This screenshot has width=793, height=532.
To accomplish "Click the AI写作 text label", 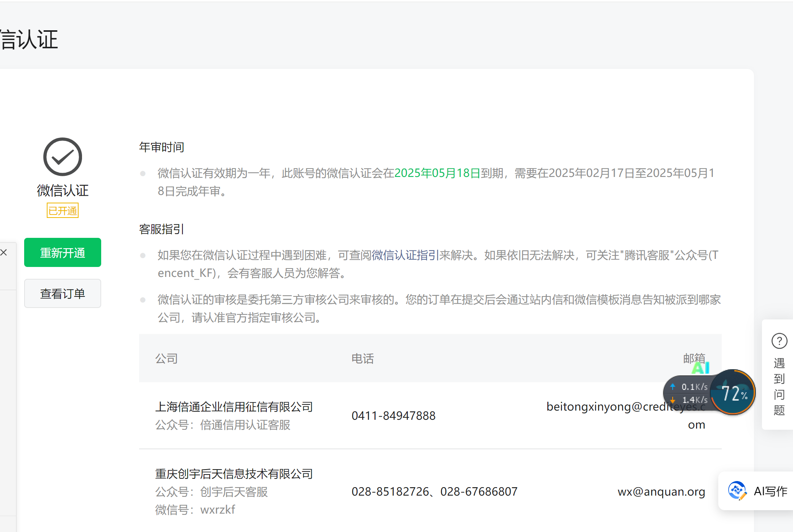I will [x=770, y=491].
